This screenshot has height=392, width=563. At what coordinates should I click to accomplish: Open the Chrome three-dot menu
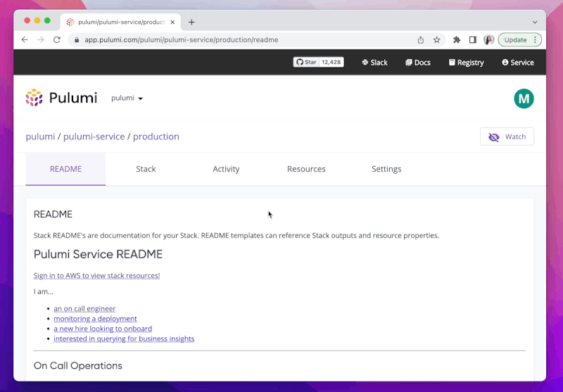point(535,40)
